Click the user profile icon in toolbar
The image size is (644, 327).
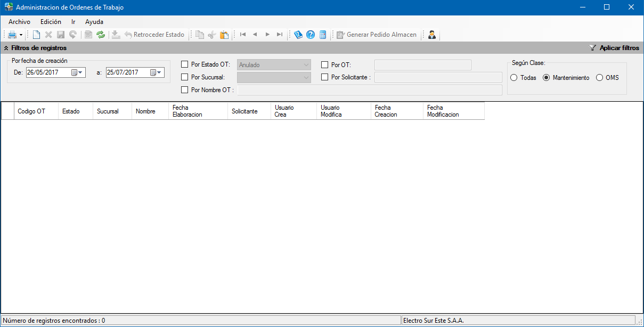point(432,35)
